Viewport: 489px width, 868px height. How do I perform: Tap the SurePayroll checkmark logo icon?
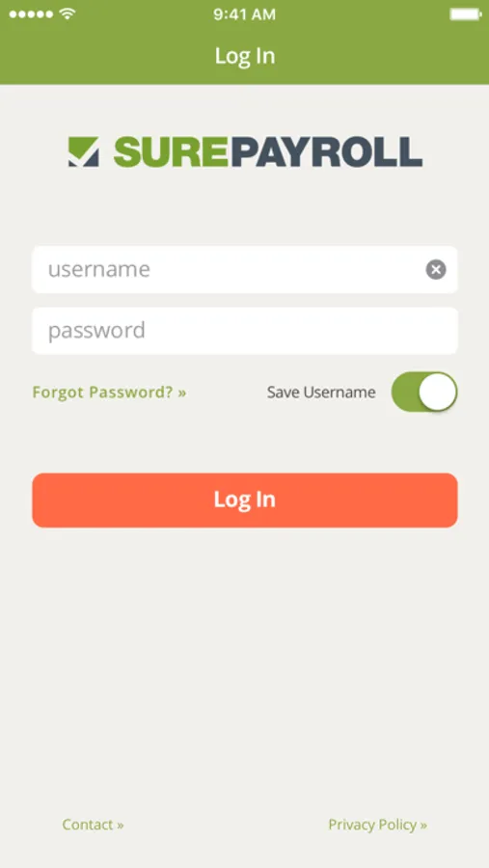tap(84, 151)
